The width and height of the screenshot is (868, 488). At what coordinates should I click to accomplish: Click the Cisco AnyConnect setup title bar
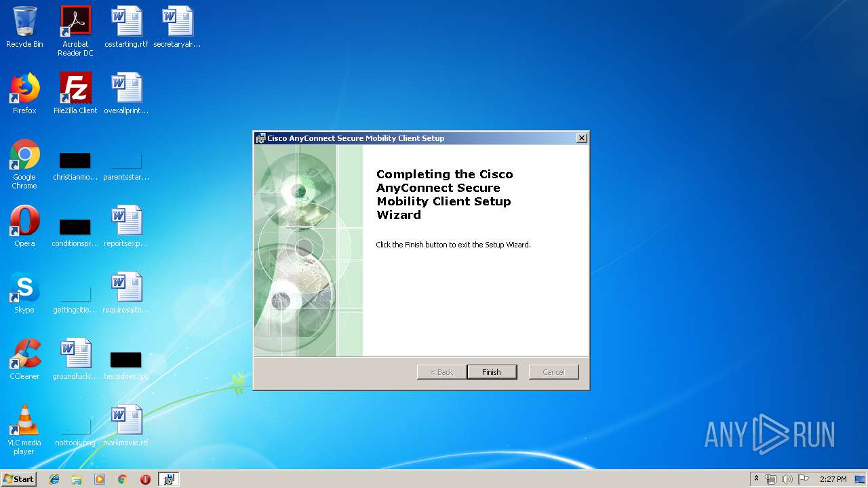[x=420, y=138]
